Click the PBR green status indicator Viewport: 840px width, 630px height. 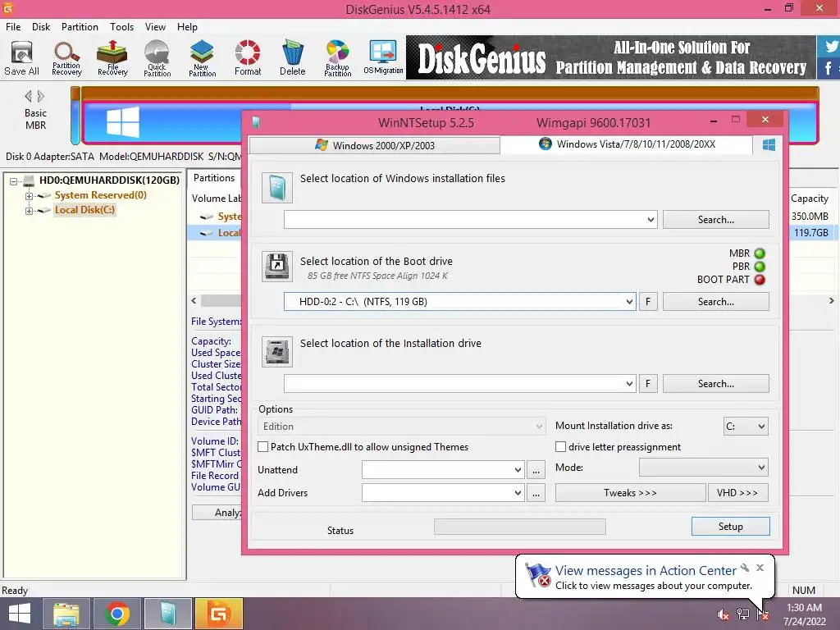(760, 267)
